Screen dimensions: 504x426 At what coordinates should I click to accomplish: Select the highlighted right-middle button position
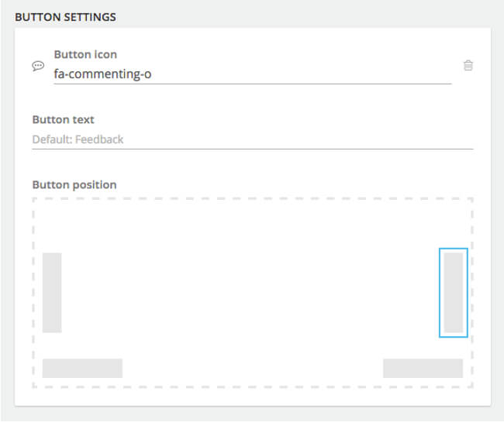(454, 293)
